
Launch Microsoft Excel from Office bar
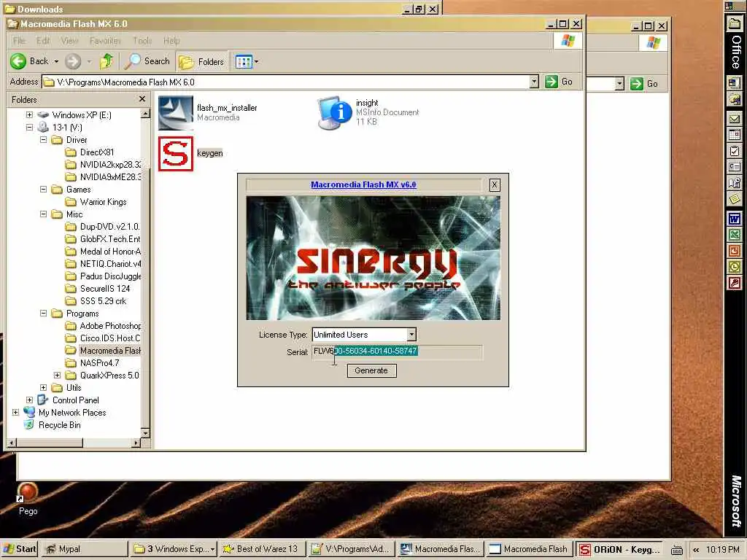(x=735, y=234)
